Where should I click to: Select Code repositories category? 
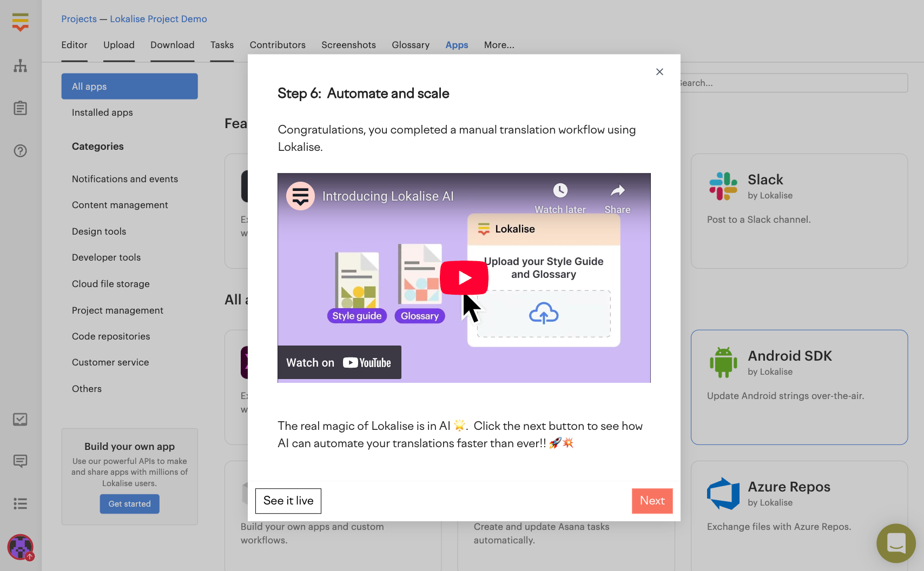click(111, 336)
